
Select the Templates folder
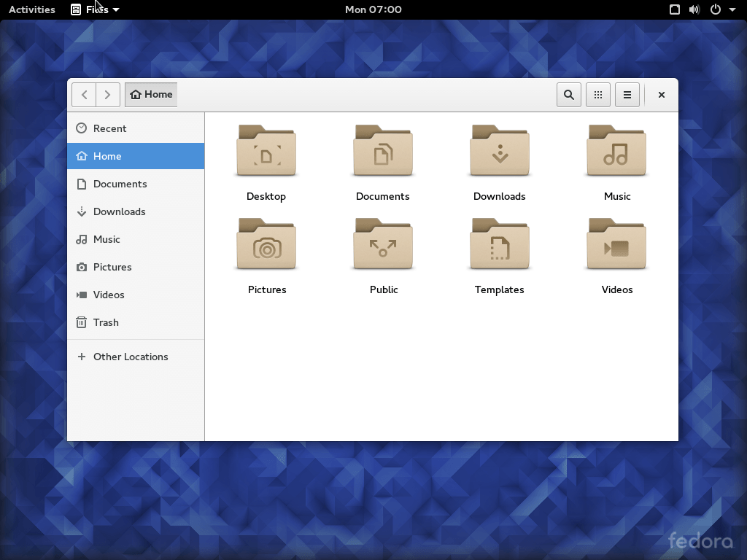(x=500, y=245)
